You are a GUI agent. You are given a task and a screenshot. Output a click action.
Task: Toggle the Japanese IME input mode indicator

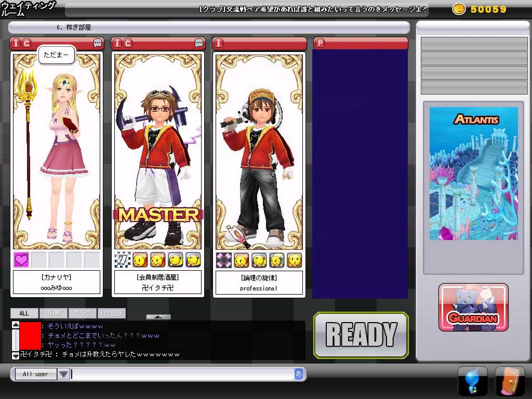[x=298, y=374]
